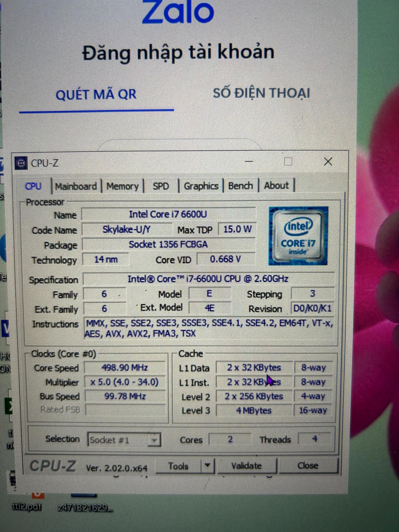Click Level 2 value 2 x 256 KBytes
The image size is (399, 532).
(254, 396)
